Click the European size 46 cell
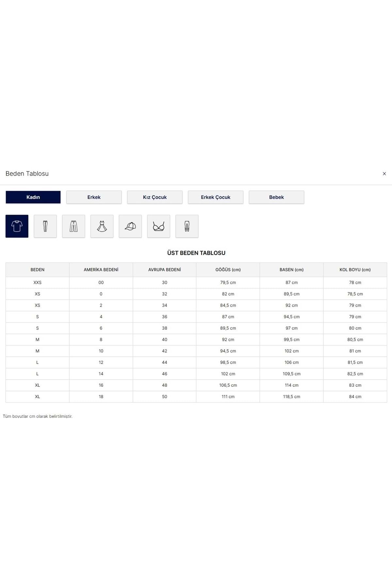392x588 pixels. tap(165, 374)
